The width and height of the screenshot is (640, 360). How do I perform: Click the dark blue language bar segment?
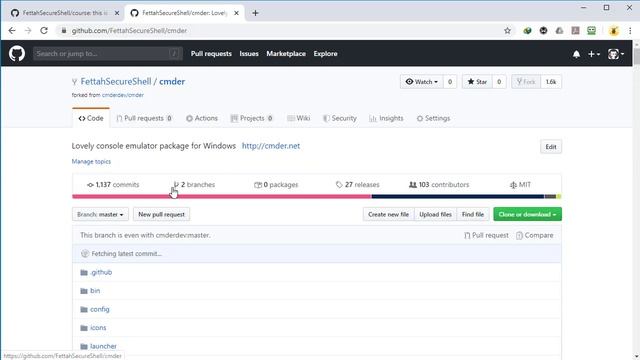click(x=458, y=196)
